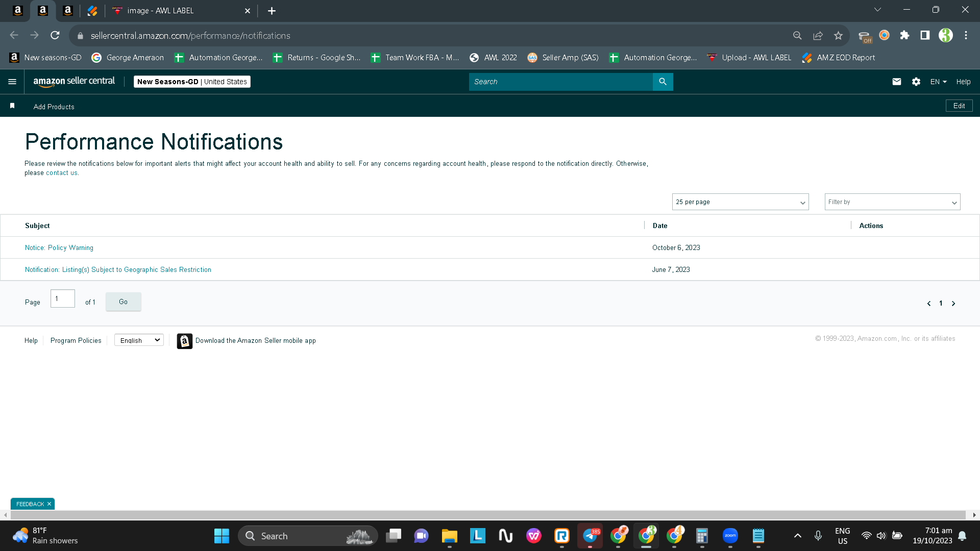980x551 pixels.
Task: Open the Add Products link
Action: pos(54,107)
